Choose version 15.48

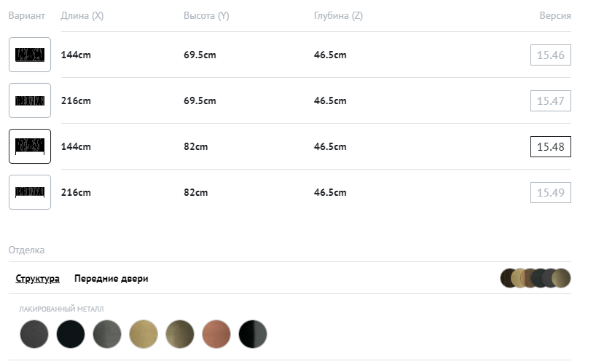point(550,147)
